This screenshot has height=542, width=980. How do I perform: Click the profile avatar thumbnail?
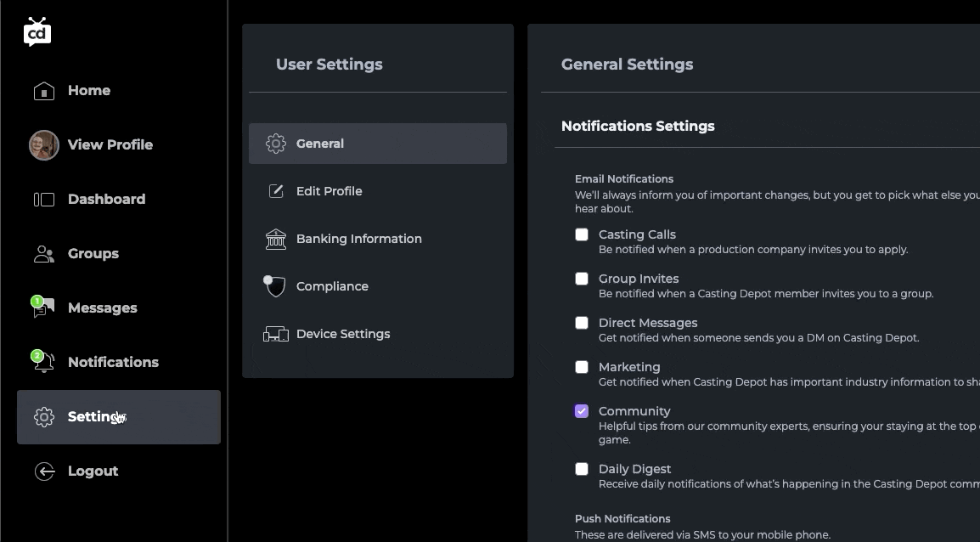tap(44, 145)
